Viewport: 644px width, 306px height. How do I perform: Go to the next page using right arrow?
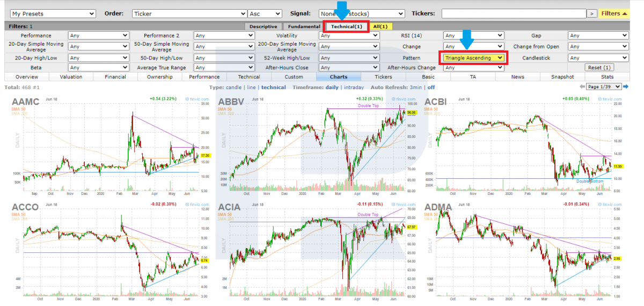click(x=626, y=87)
